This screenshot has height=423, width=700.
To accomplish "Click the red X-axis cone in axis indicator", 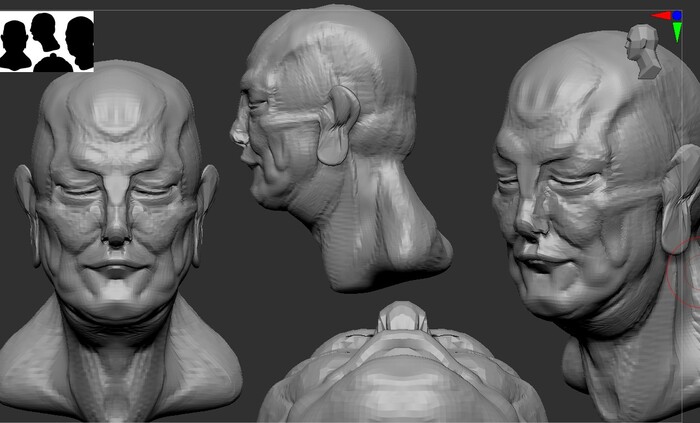I will pos(661,16).
